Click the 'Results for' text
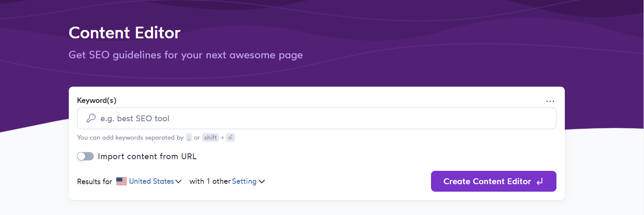644x215 pixels. [95, 182]
